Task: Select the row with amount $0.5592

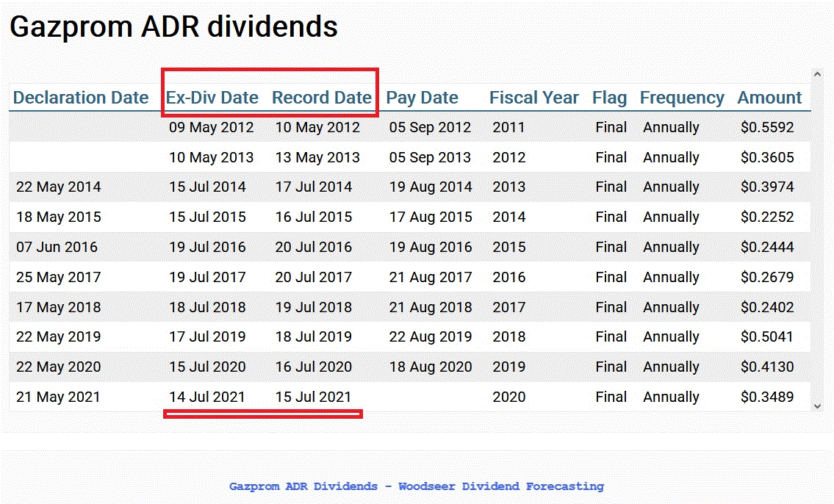Action: (769, 127)
